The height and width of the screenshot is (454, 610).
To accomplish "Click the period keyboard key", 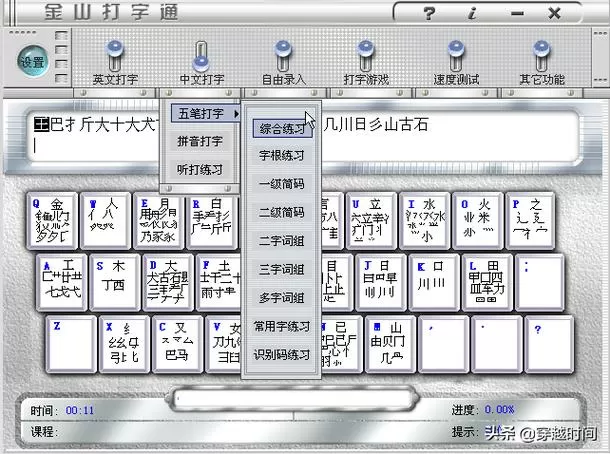I will tap(496, 344).
